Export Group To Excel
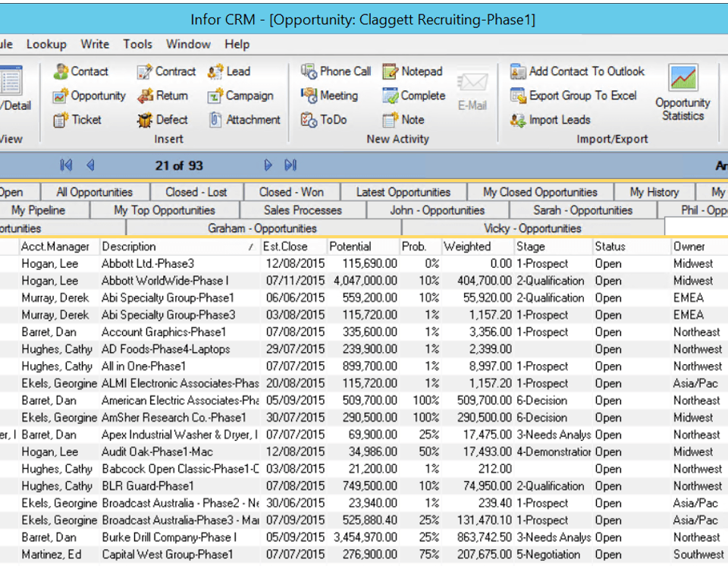 click(573, 96)
